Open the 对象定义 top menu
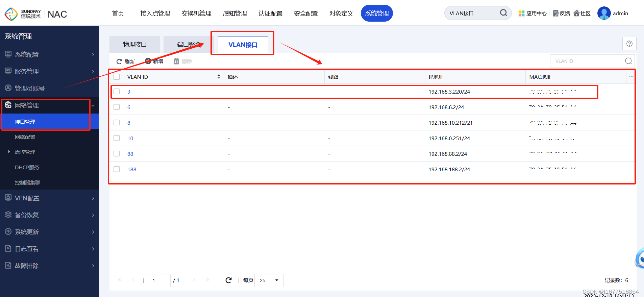644x297 pixels. 341,13
